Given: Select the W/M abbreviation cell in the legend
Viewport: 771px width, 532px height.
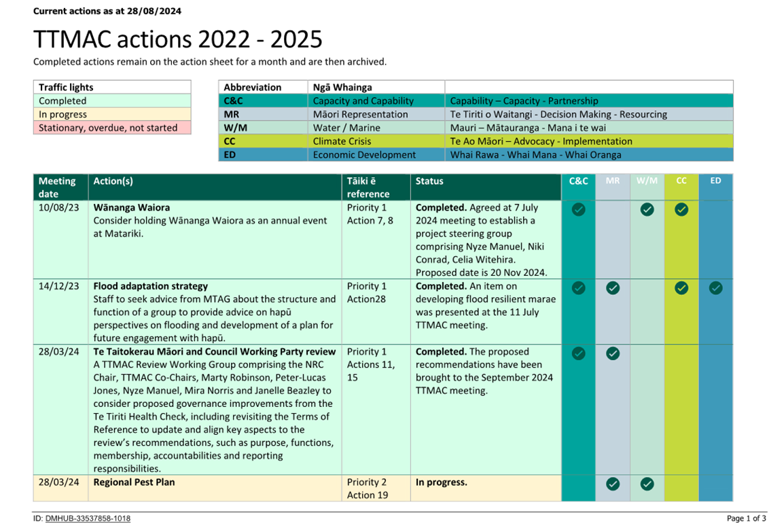Looking at the screenshot, I should tap(263, 128).
